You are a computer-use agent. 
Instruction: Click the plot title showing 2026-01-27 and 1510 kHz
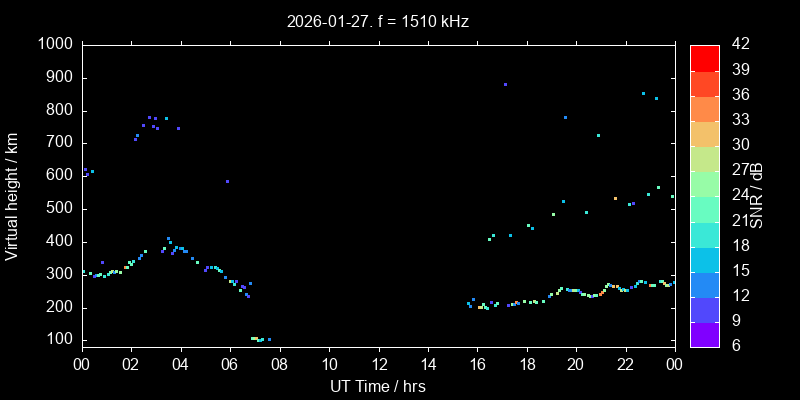coord(378,20)
